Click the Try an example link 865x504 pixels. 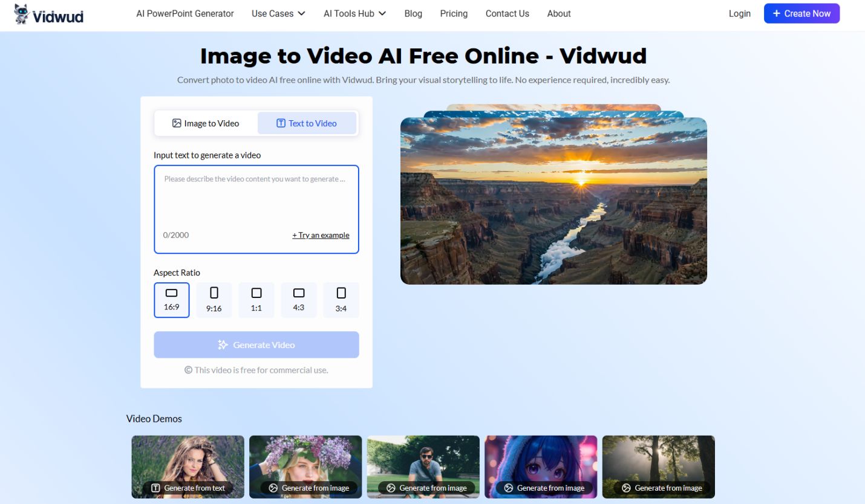pos(321,235)
